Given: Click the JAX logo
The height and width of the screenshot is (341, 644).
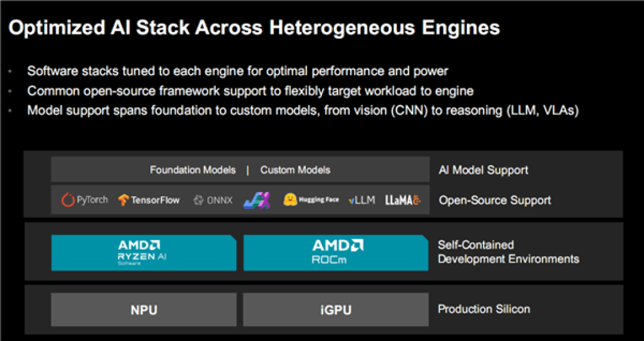Looking at the screenshot, I should click(x=256, y=201).
